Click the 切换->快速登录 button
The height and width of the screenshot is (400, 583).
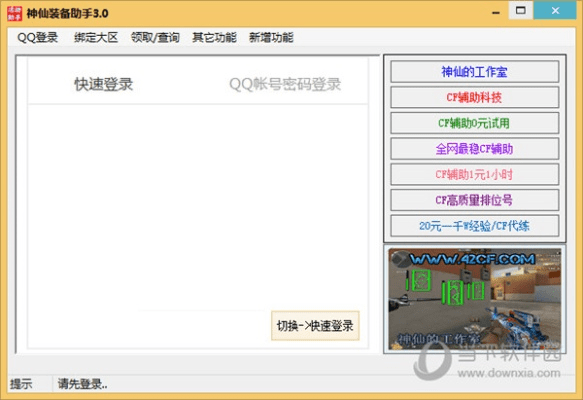point(315,326)
